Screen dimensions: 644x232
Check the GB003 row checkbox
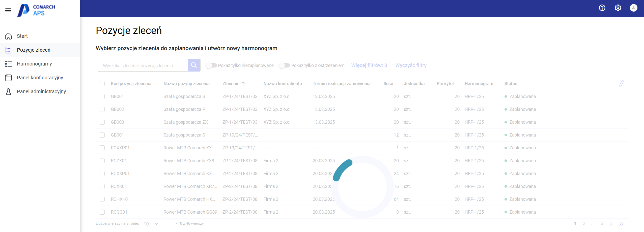102,122
